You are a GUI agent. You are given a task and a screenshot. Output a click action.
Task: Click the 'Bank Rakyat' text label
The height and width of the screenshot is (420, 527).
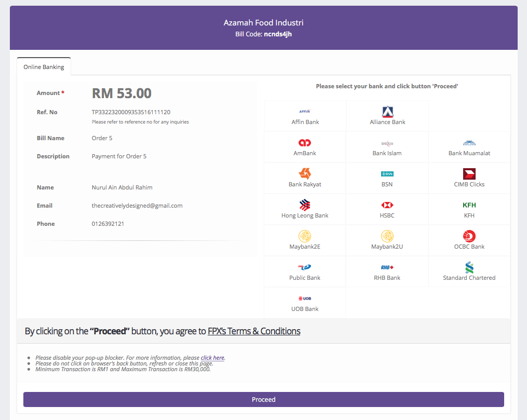(305, 184)
